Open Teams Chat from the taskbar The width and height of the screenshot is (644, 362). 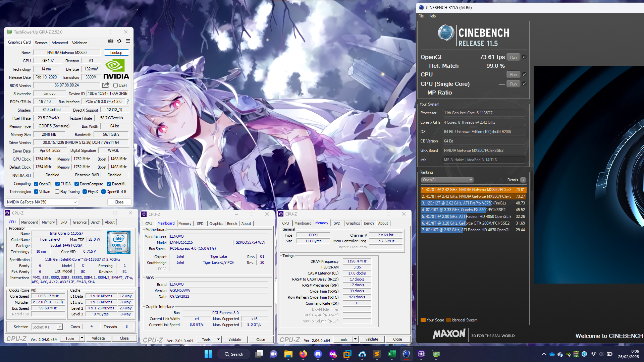coord(274,354)
